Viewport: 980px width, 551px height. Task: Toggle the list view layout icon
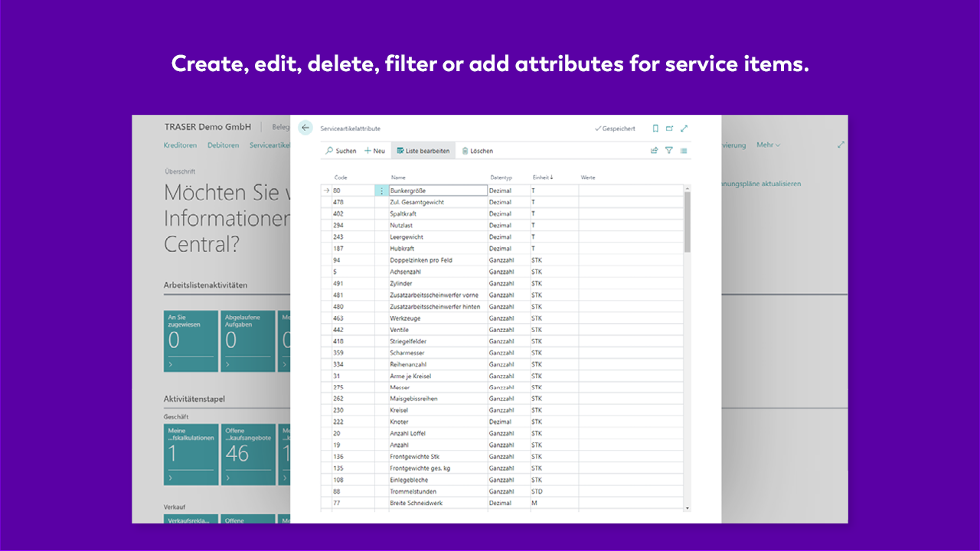(684, 151)
